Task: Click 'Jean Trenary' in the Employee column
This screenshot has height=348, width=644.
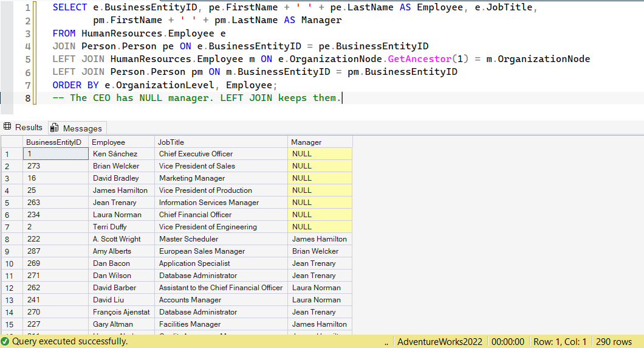Action: pyautogui.click(x=122, y=203)
